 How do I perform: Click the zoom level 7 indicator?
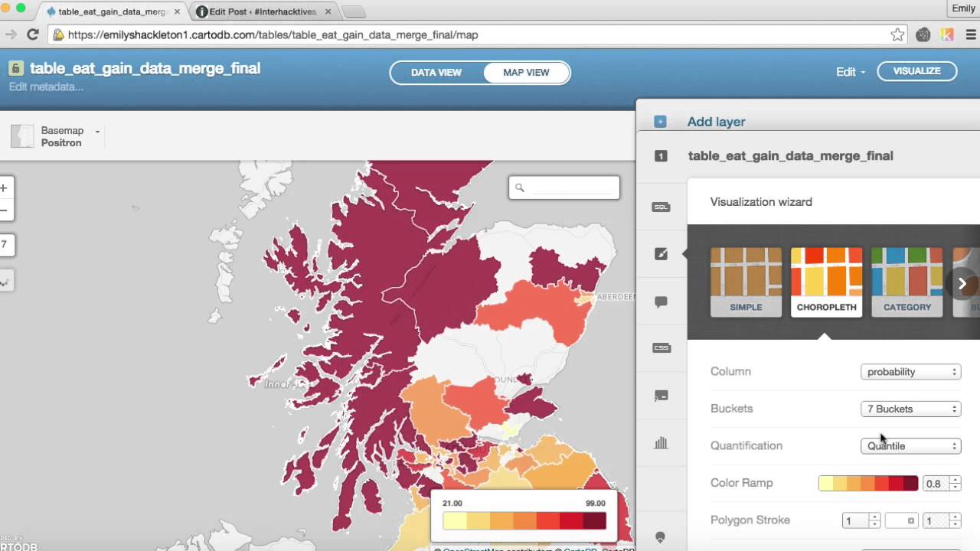5,245
